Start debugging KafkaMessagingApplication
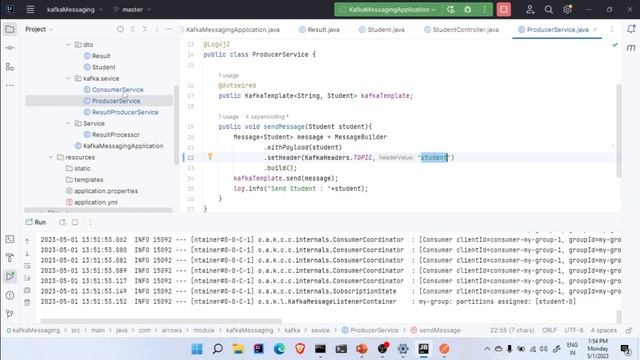Viewport: 640px width, 360px height. [468, 9]
